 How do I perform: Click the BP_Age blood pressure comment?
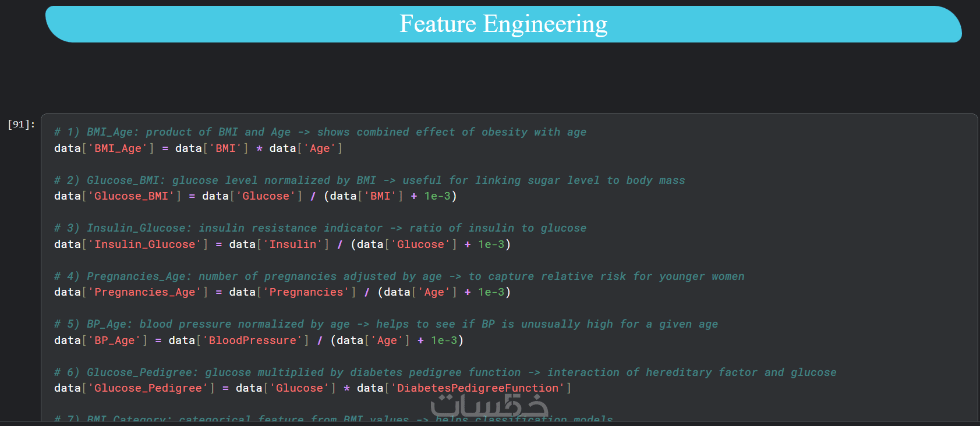coord(385,324)
